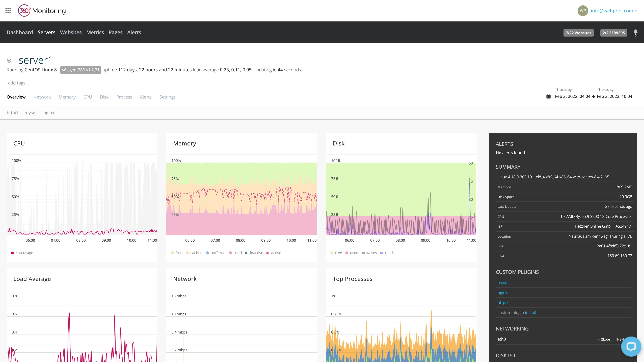Toggle the buffered legend entry
Viewport: 644px width, 362px height.
pyautogui.click(x=216, y=253)
